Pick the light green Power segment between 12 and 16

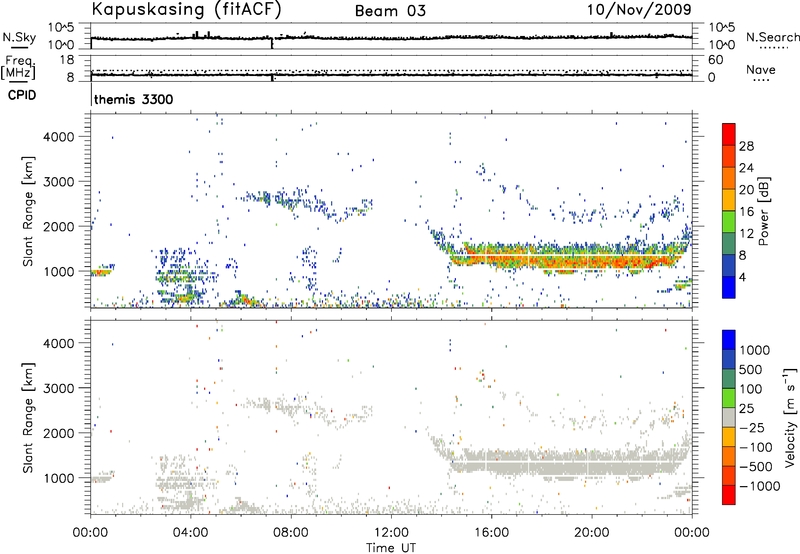coord(729,222)
